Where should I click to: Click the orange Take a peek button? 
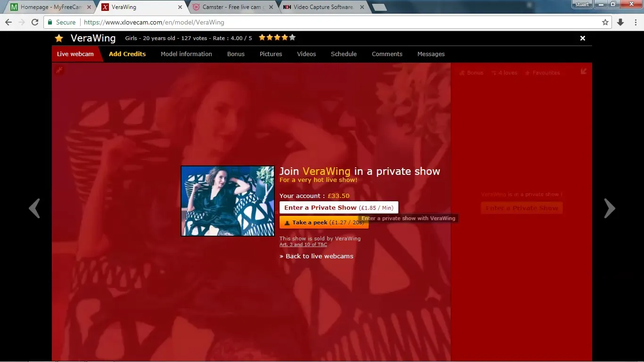click(x=324, y=222)
